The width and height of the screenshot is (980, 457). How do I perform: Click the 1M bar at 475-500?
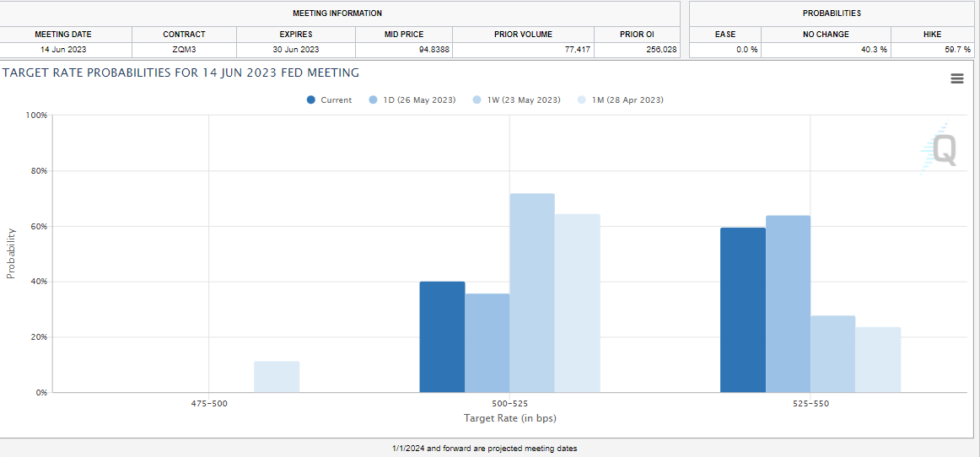point(277,377)
